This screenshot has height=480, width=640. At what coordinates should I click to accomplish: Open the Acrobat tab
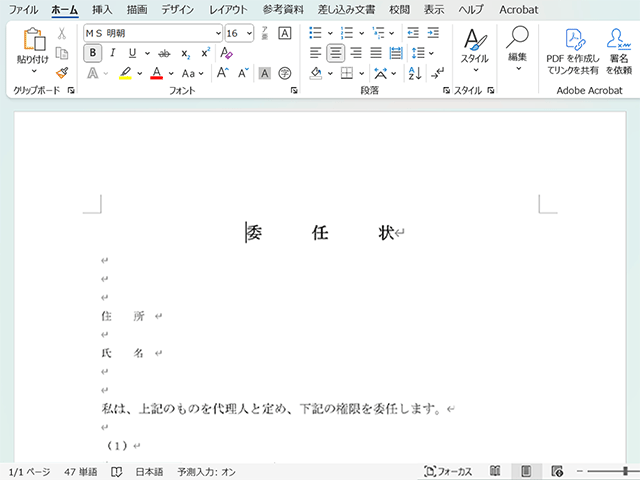coord(519,9)
